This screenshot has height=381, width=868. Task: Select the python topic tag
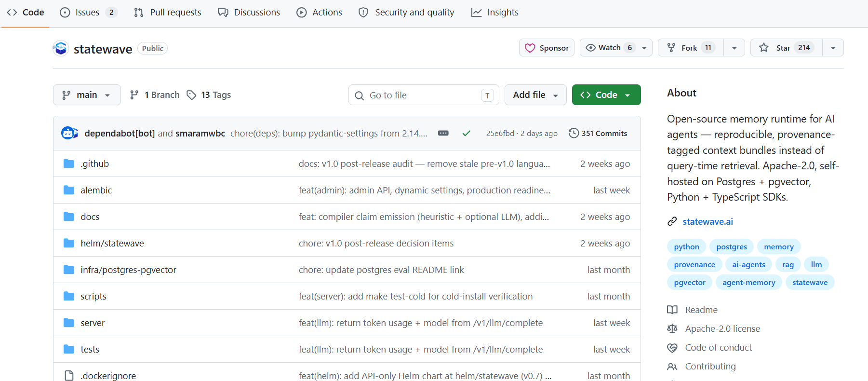coord(686,247)
